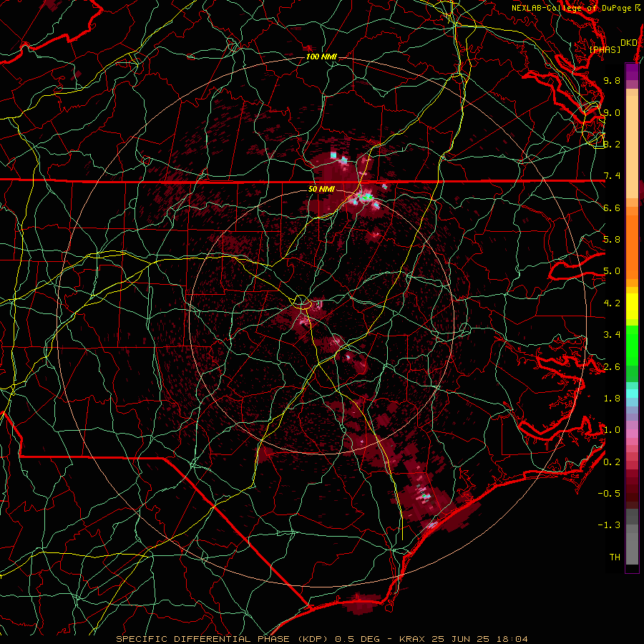
Task: Select the 8.2 value on the color scale
Action: pos(612,144)
